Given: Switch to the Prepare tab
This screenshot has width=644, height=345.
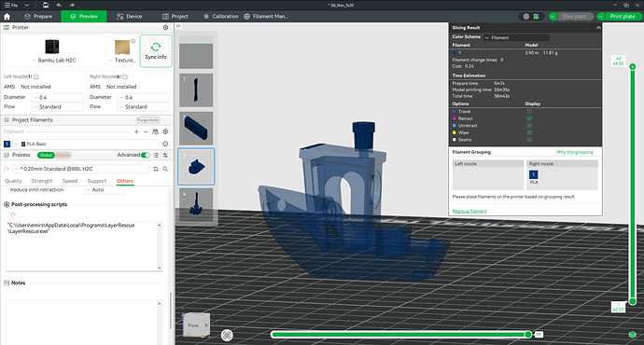Looking at the screenshot, I should 38,17.
